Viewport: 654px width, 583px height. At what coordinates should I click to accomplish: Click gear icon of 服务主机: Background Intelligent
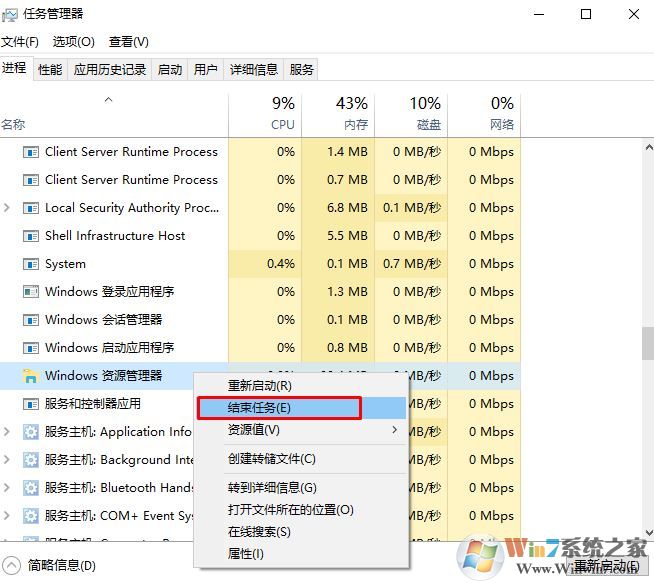click(x=30, y=460)
